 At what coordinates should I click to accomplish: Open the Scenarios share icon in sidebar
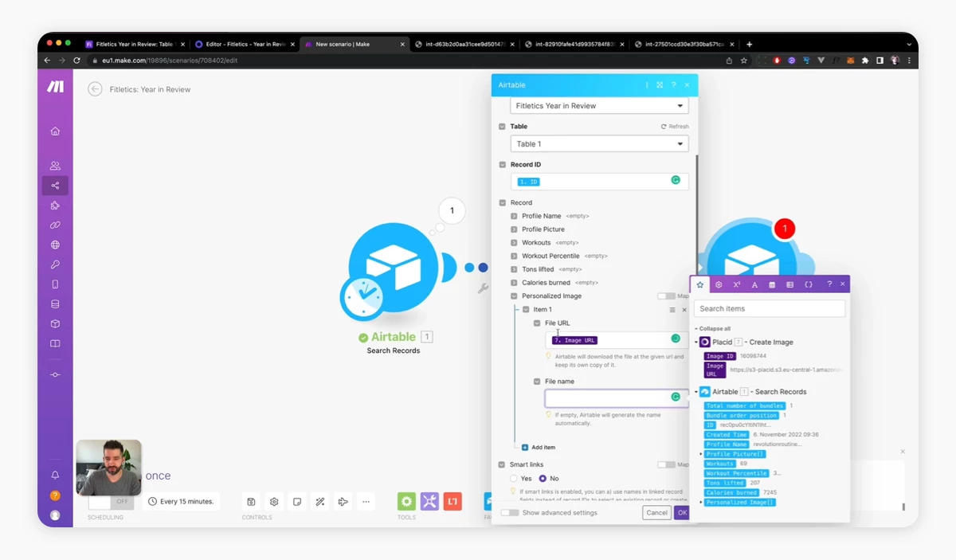point(55,186)
